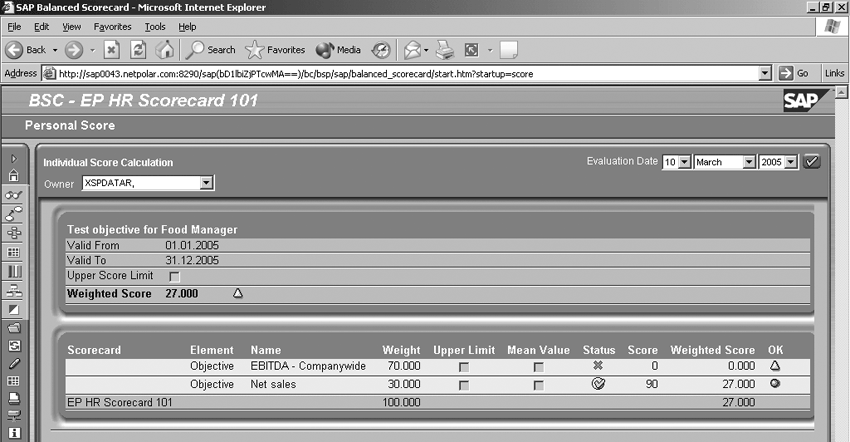Open the Help menu
Screen dimensions: 850x442
(x=187, y=27)
